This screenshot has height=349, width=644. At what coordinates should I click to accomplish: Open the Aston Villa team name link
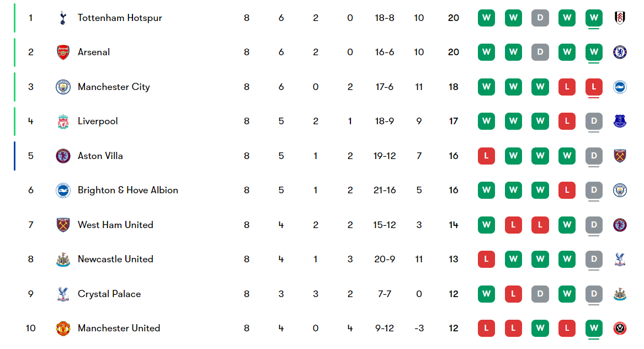[100, 156]
